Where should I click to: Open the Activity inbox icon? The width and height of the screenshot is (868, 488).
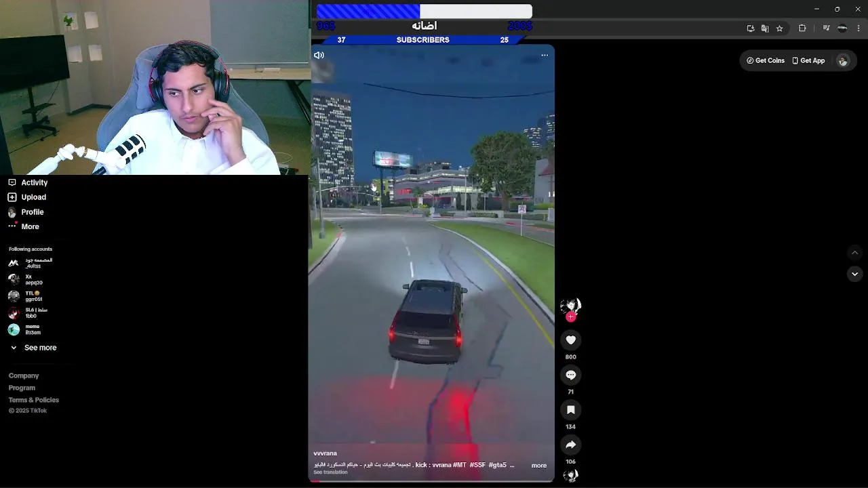pyautogui.click(x=12, y=182)
